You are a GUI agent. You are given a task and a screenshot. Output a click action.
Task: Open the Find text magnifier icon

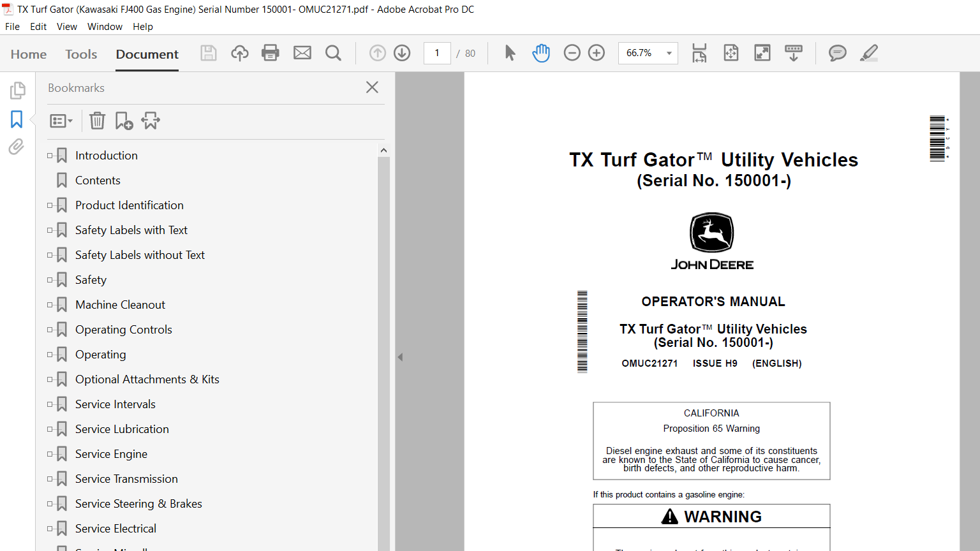[x=333, y=53]
